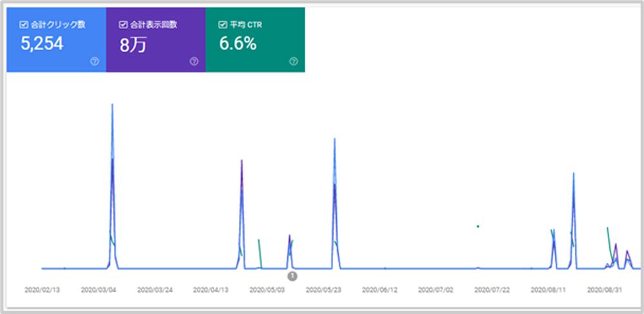644x314 pixels.
Task: Click the 2020/04/13 axis date label
Action: [x=210, y=290]
